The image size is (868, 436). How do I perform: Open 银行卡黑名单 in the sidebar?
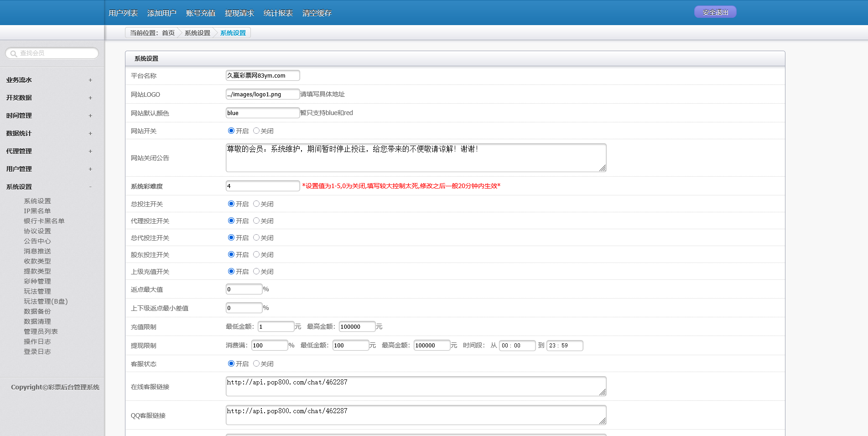tap(44, 221)
